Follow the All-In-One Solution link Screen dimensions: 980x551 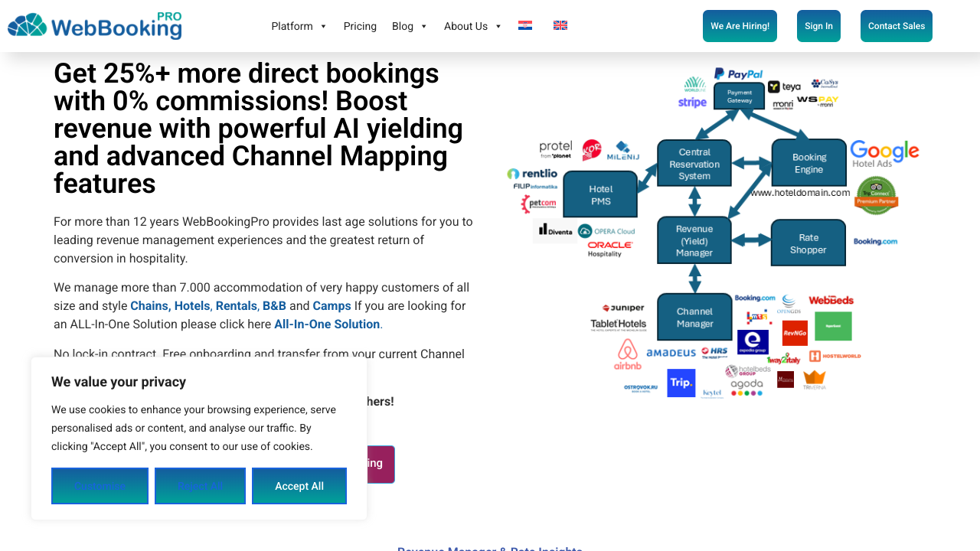pos(327,324)
